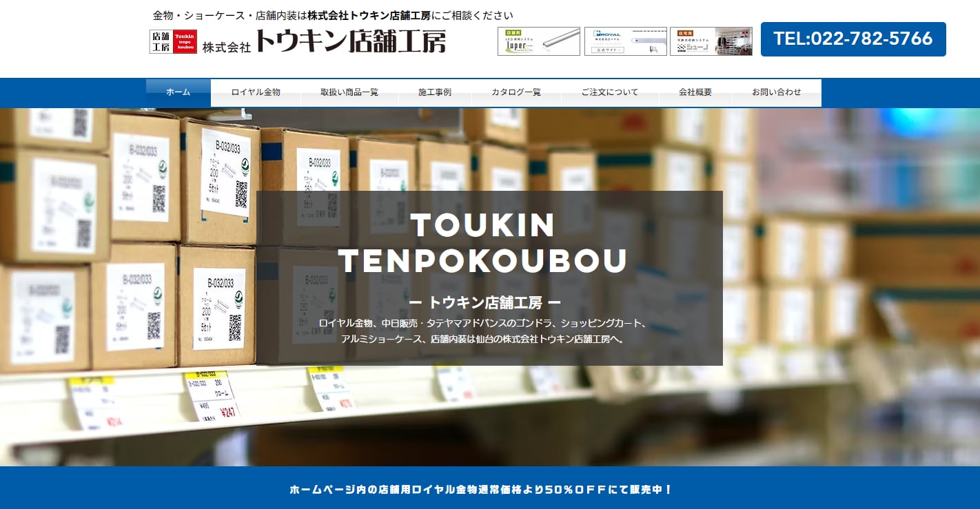Open the Luper LED lighting system banner
Screen dimensions: 980x509
coord(539,41)
